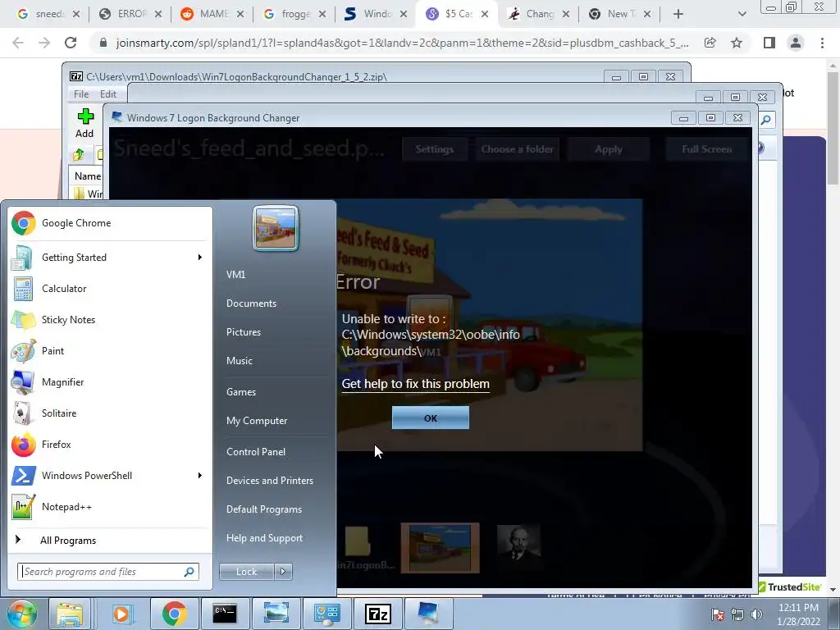Click the Windows Start orb
Viewport: 840px width, 630px height.
coord(21,614)
